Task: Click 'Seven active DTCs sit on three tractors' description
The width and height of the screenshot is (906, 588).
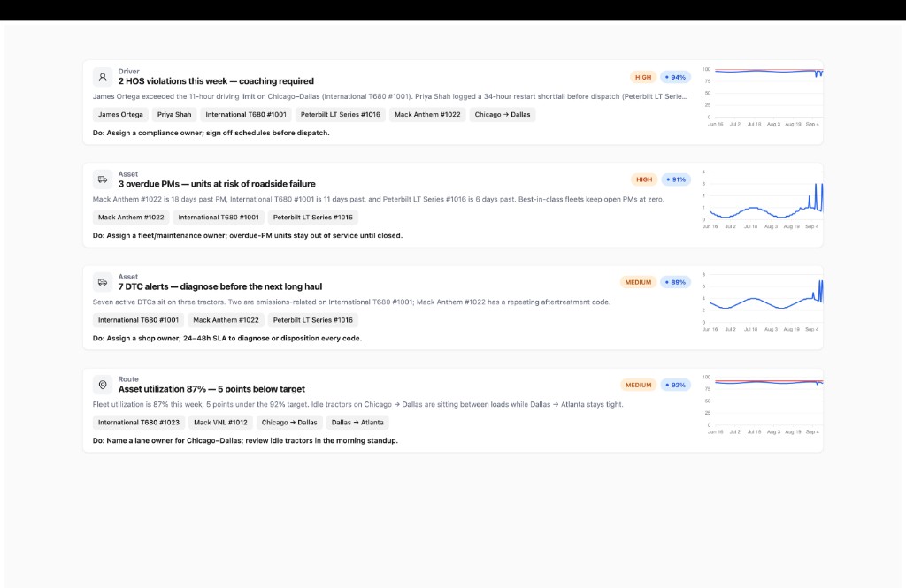Action: (351, 302)
